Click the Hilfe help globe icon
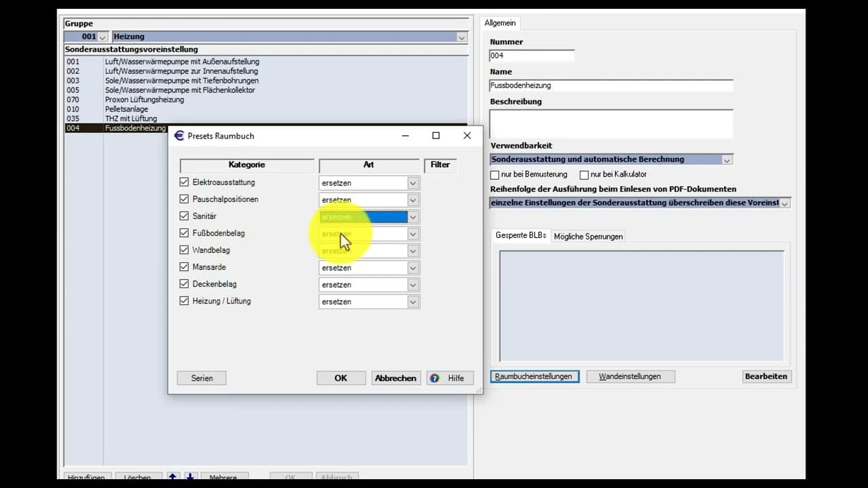Screen dimensions: 868x488 435,378
